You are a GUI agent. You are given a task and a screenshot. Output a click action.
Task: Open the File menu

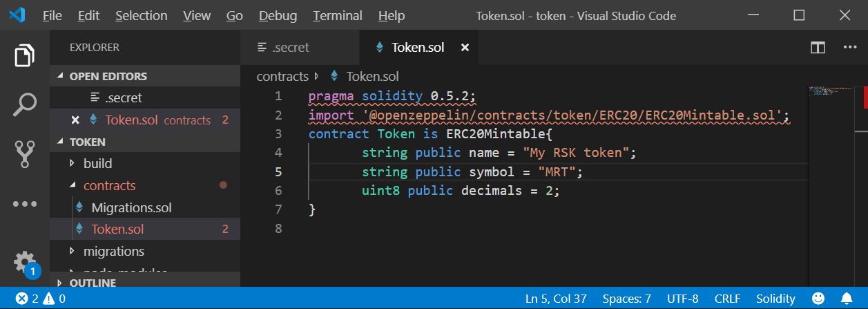(x=52, y=15)
